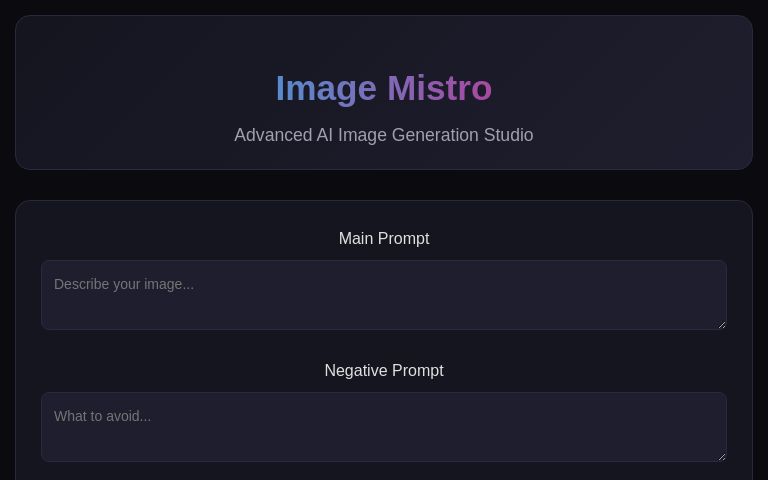
Task: Click the 'Describe your image...' placeholder text
Action: tap(124, 285)
